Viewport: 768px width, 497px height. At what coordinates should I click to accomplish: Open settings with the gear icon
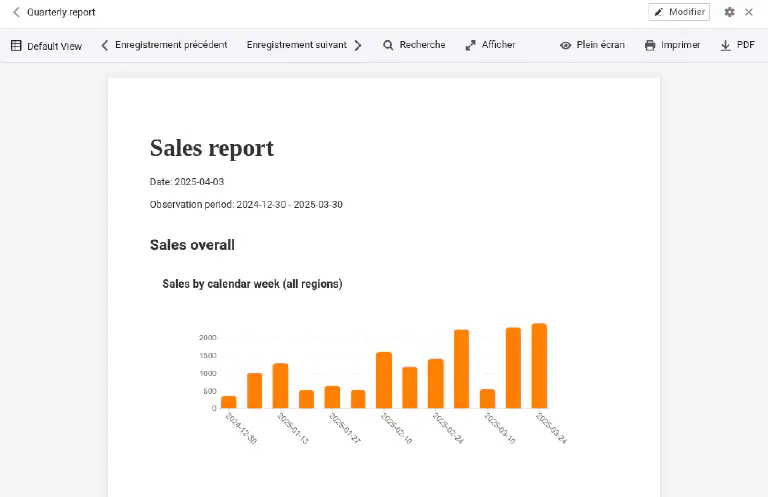729,12
